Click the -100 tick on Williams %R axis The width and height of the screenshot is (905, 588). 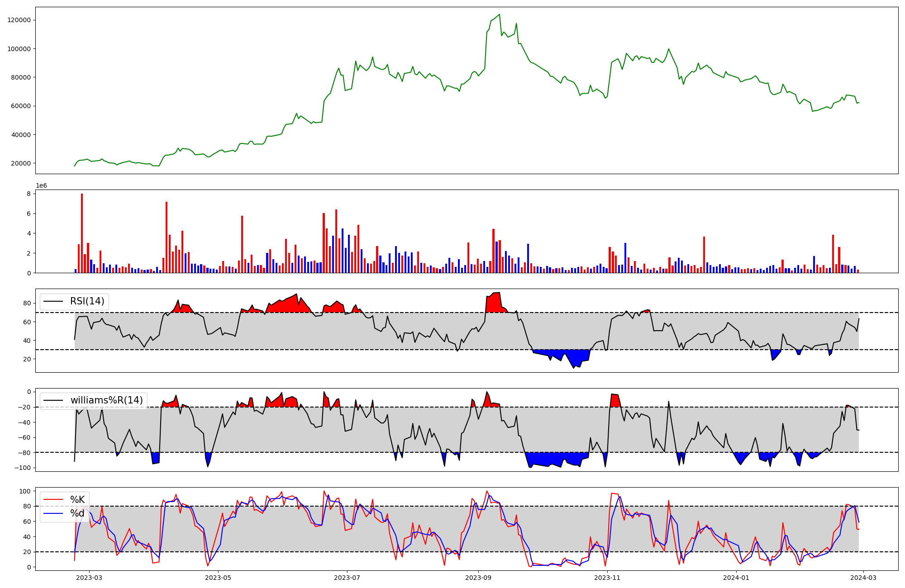pos(23,468)
